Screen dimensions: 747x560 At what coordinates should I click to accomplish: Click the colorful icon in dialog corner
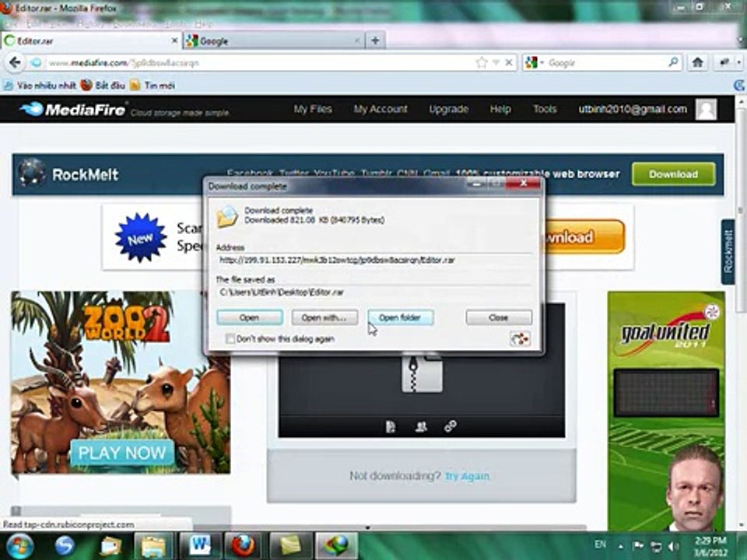(x=520, y=338)
